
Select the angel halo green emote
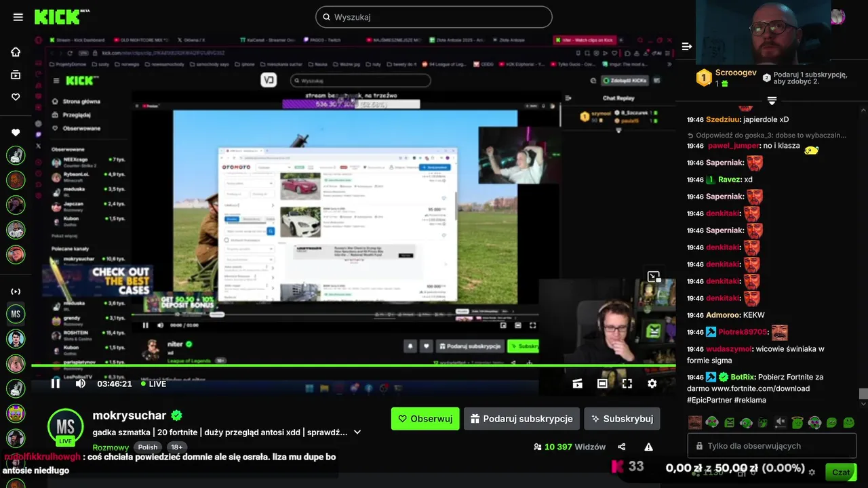tap(797, 422)
